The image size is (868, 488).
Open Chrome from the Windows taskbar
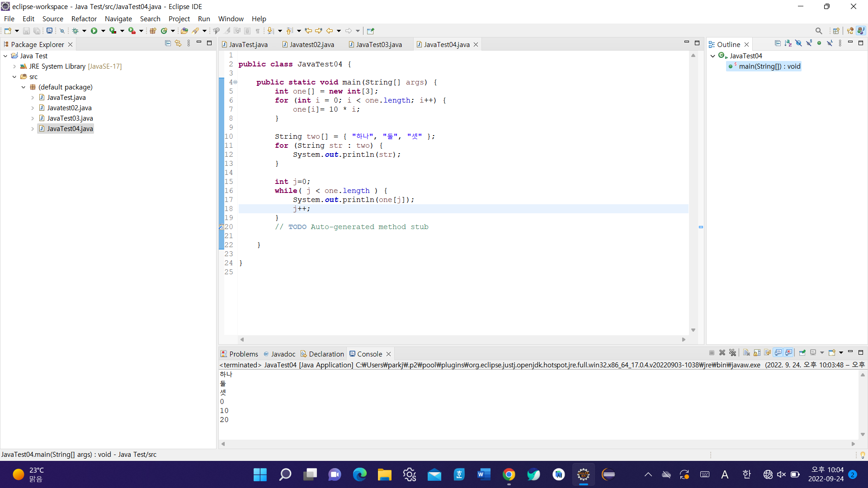tap(509, 474)
